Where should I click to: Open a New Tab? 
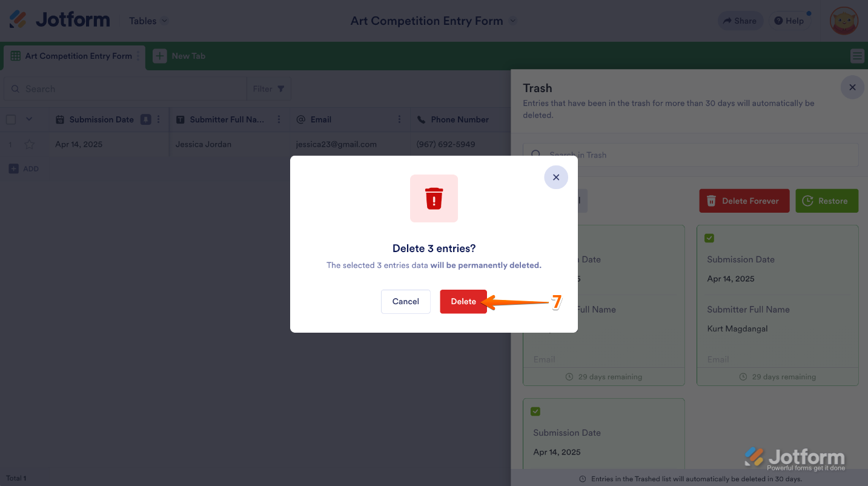pyautogui.click(x=188, y=56)
